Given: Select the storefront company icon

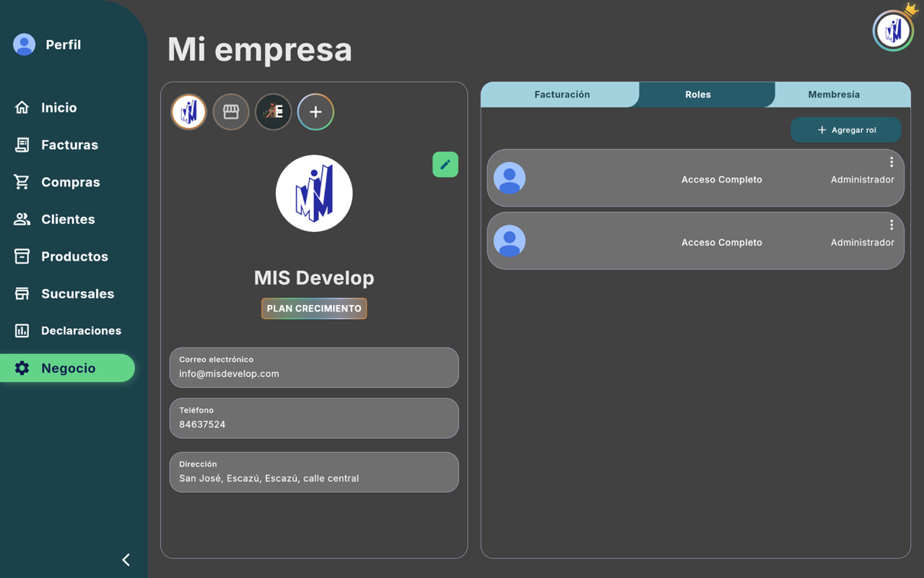Looking at the screenshot, I should click(231, 112).
